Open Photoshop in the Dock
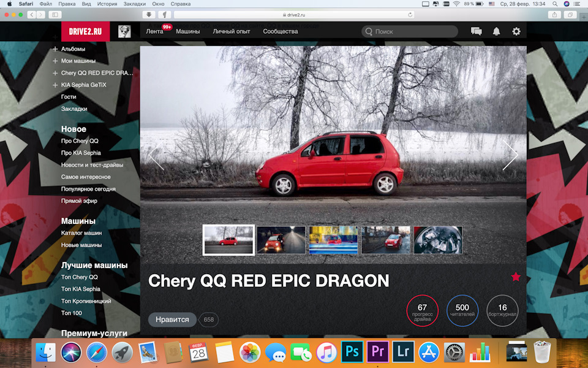The image size is (588, 368). point(352,351)
